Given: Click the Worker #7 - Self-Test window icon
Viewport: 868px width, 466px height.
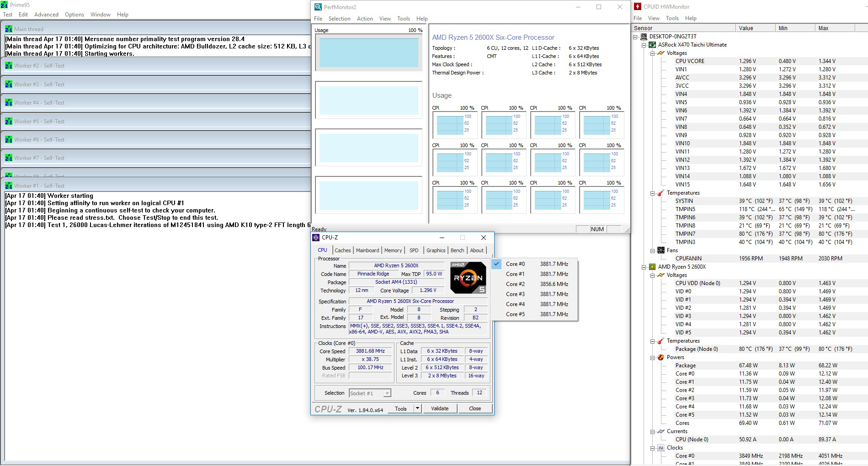Looking at the screenshot, I should coord(9,158).
